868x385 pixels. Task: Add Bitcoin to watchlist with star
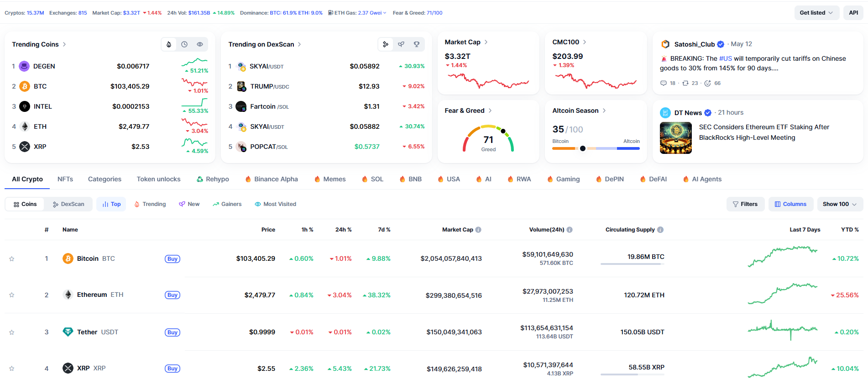coord(12,259)
